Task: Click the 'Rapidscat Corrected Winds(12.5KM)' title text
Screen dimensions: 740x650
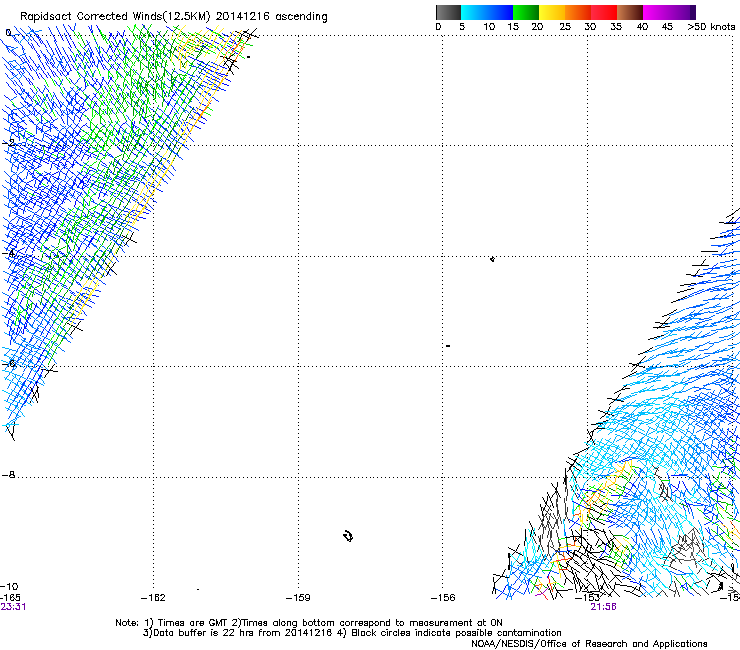Action: [115, 16]
